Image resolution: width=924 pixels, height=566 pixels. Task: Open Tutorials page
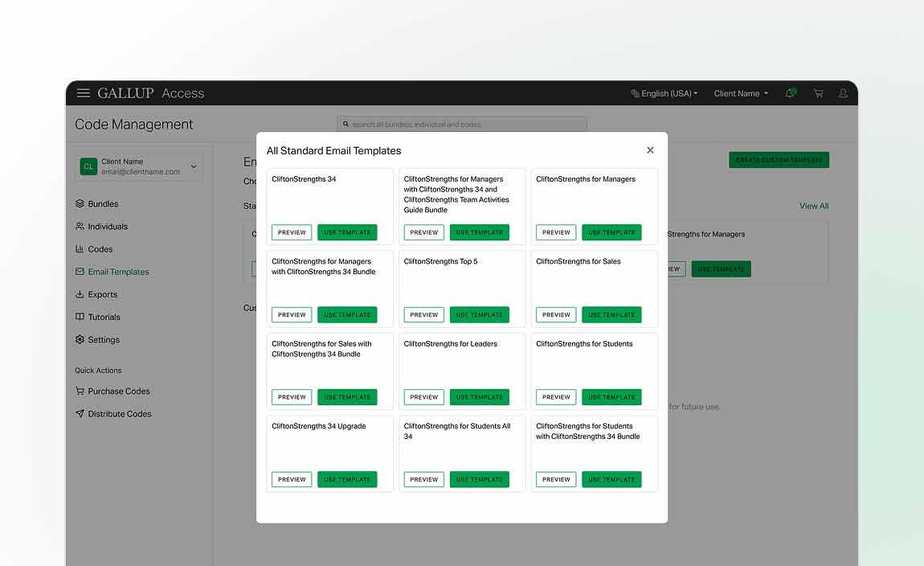[104, 317]
